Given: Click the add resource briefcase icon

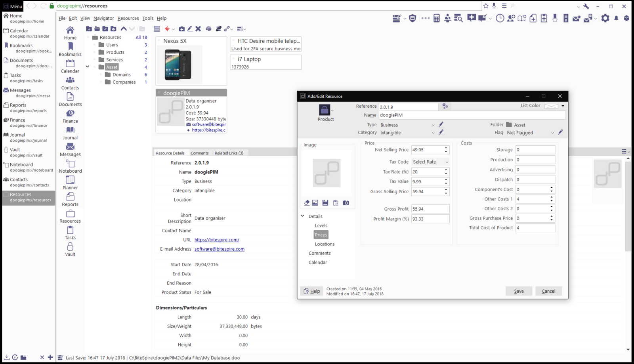Looking at the screenshot, I should click(181, 29).
